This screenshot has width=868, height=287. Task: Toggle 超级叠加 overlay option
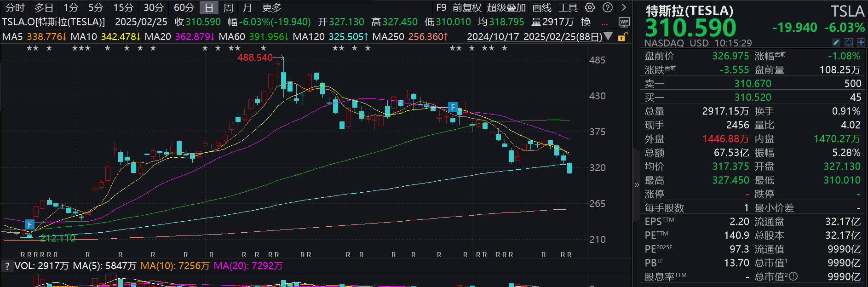pos(506,8)
